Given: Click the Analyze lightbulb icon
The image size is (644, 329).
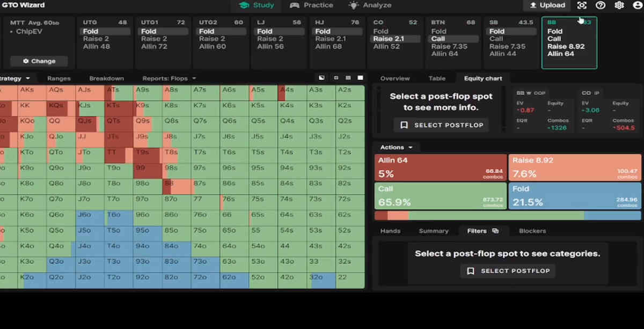Looking at the screenshot, I should (x=353, y=5).
